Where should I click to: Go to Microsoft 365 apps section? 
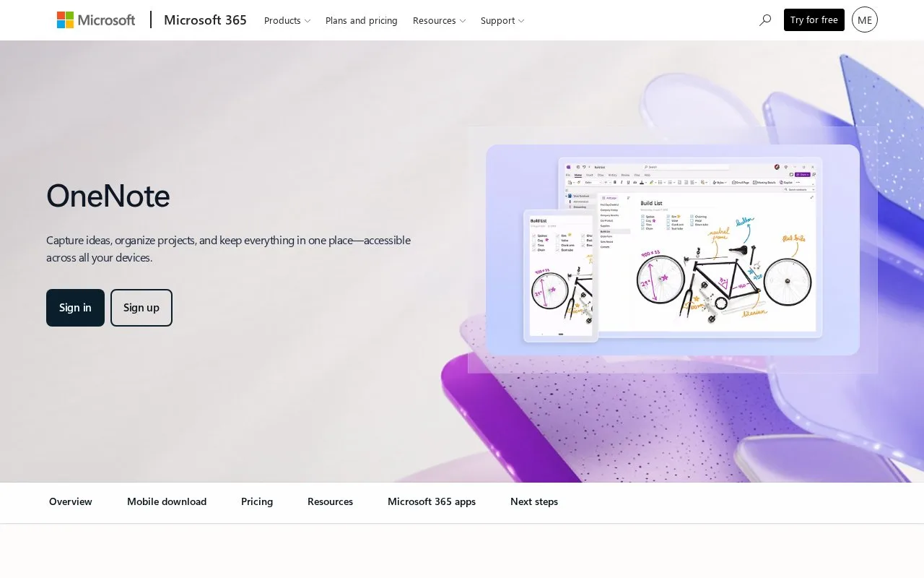pos(432,501)
